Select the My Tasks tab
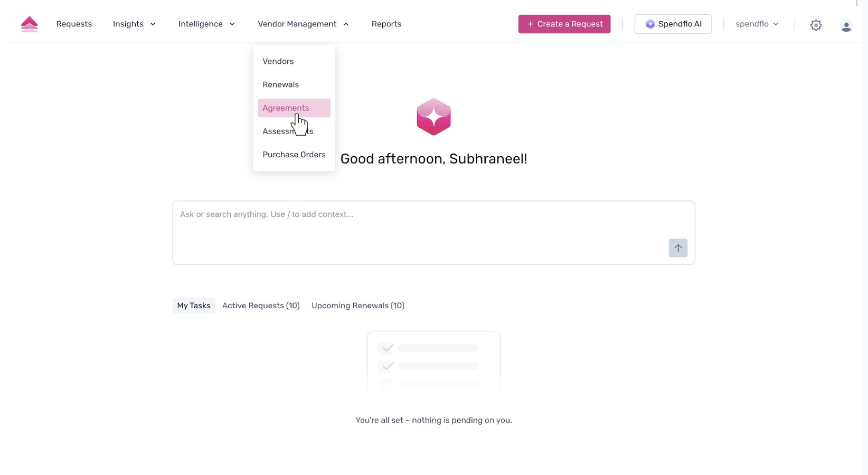 click(x=193, y=306)
